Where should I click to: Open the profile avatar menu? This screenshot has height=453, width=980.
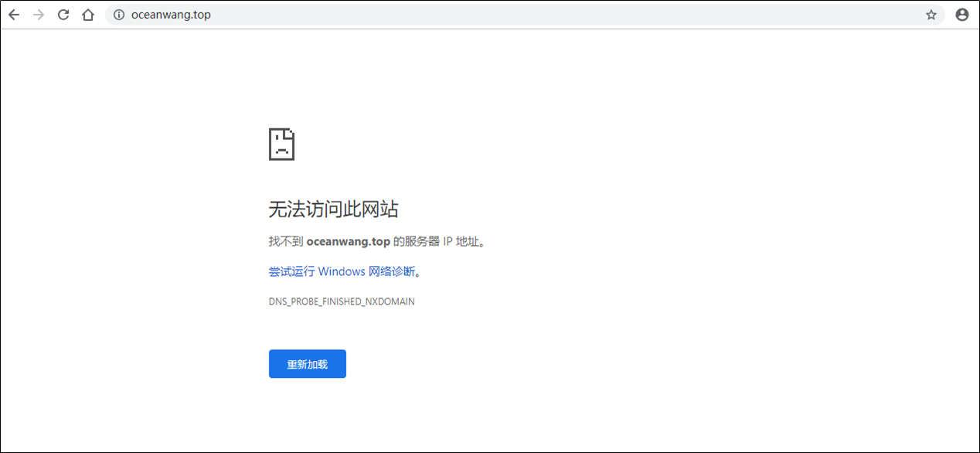click(961, 14)
